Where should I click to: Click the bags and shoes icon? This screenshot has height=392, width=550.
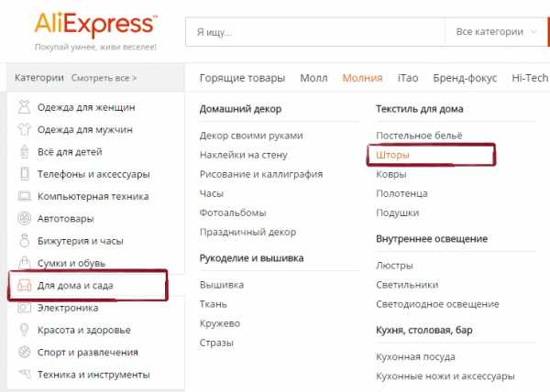coord(24,264)
